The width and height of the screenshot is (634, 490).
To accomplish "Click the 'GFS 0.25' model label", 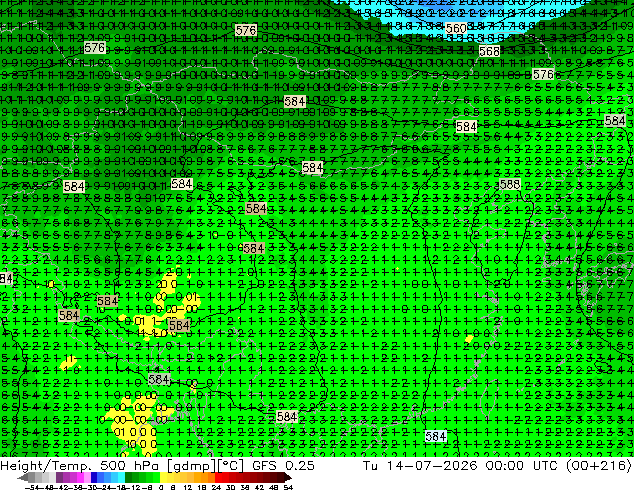I will [x=283, y=465].
